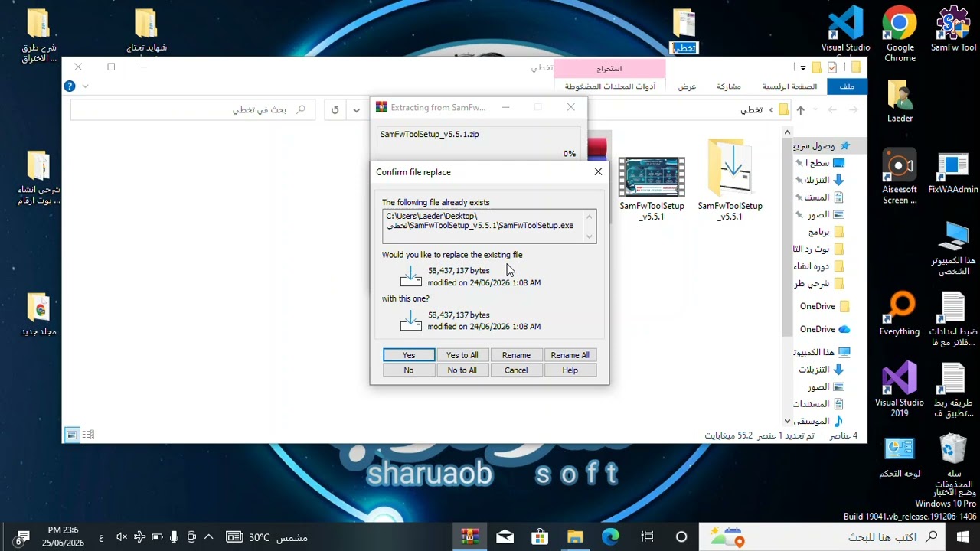Viewport: 980px width, 551px height.
Task: Open هذا الكمبيوتر الشخصي desktop icon
Action: [x=953, y=249]
